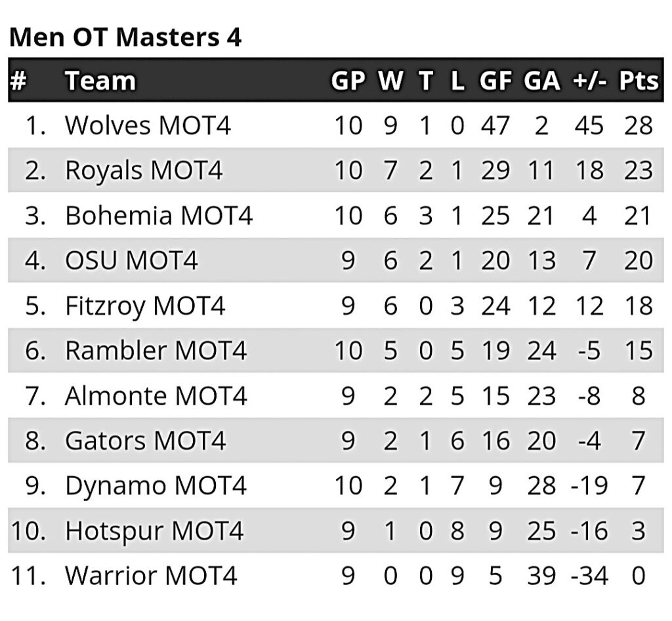672x621 pixels.
Task: Select the W wins column header
Action: click(x=390, y=81)
